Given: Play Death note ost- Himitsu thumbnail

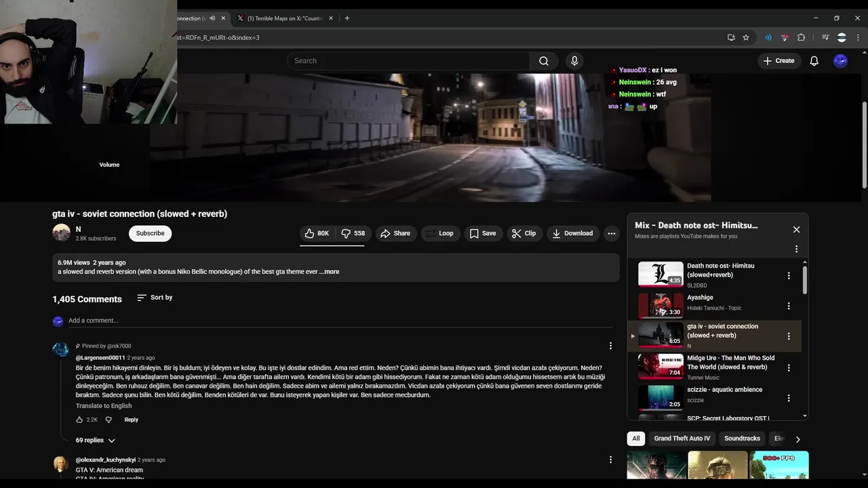Looking at the screenshot, I should click(660, 274).
